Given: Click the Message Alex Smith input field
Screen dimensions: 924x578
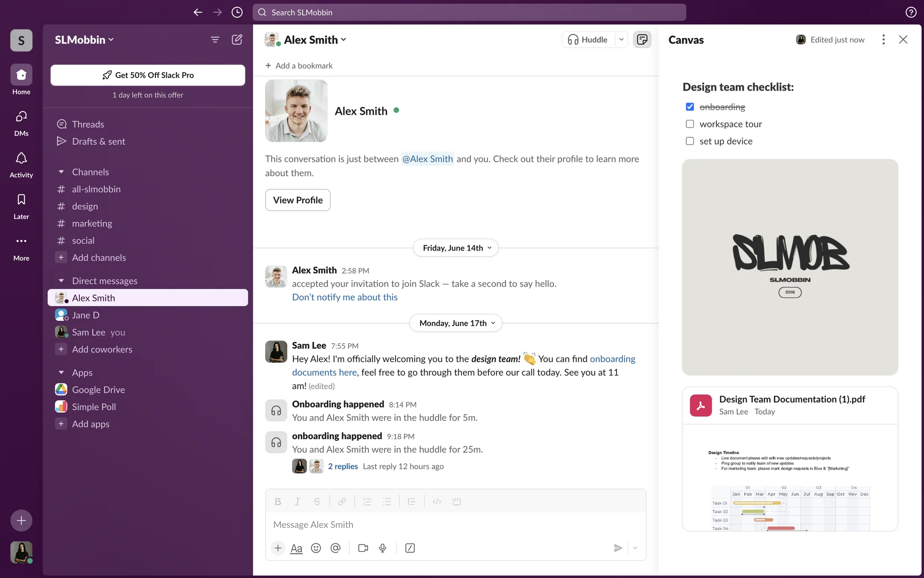Looking at the screenshot, I should pyautogui.click(x=455, y=525).
